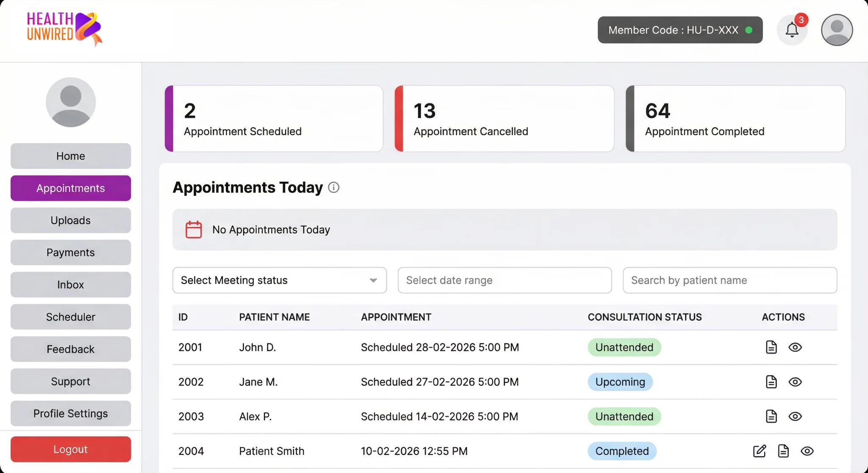Click the Search by patient name field
The image size is (868, 473).
729,280
